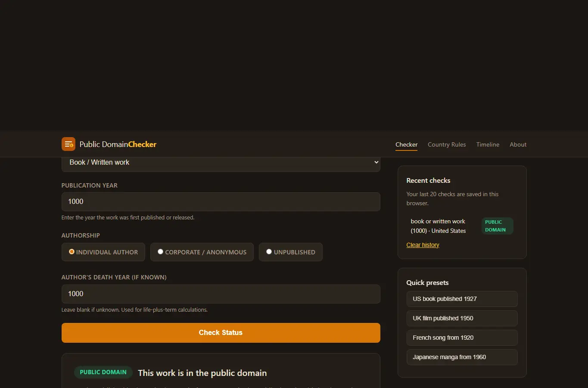The image size is (588, 388).
Task: Open the Timeline nav item
Action: click(x=488, y=144)
